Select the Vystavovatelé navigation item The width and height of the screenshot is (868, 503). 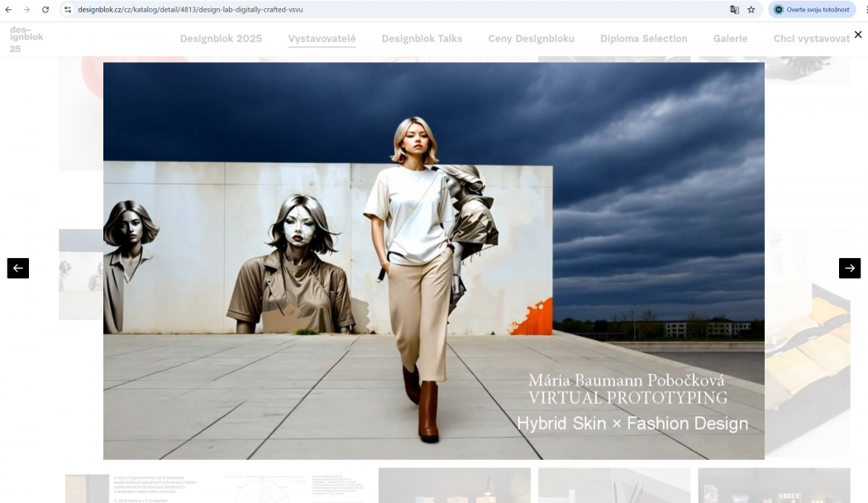(x=322, y=39)
